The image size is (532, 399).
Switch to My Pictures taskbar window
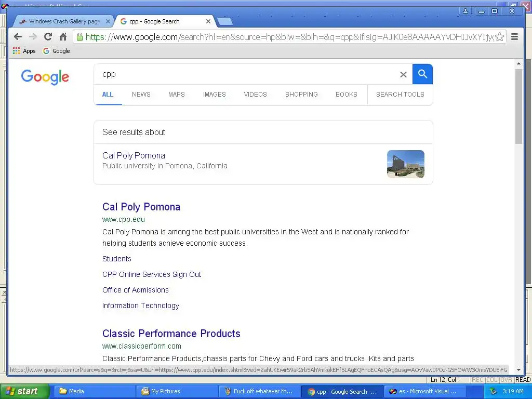[177, 391]
